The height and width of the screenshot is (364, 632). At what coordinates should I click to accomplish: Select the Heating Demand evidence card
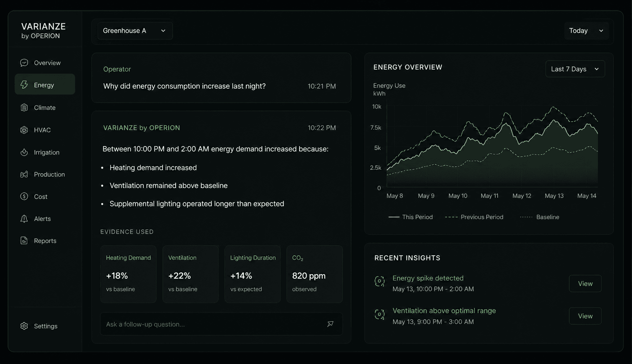coord(128,274)
